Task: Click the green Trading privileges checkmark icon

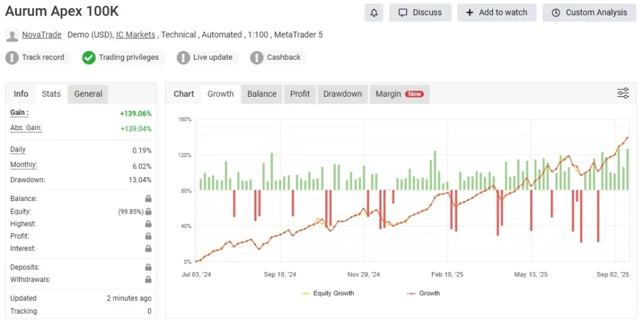Action: tap(89, 57)
